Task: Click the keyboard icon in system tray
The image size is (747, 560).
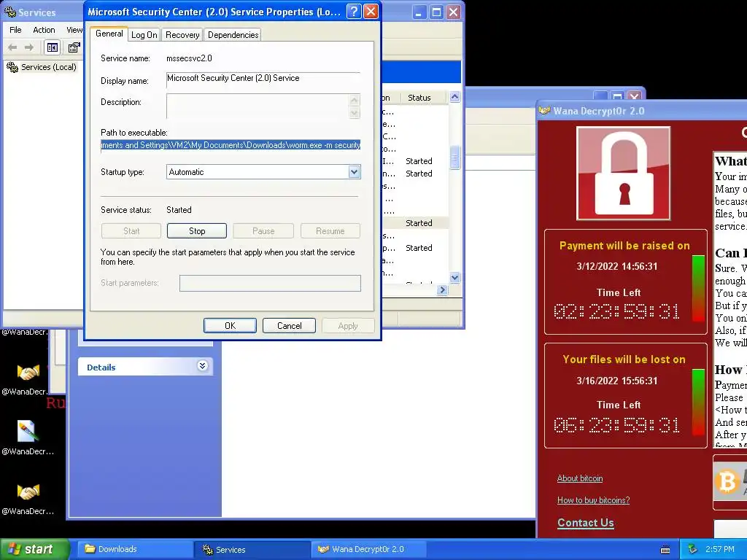Action: (x=665, y=550)
